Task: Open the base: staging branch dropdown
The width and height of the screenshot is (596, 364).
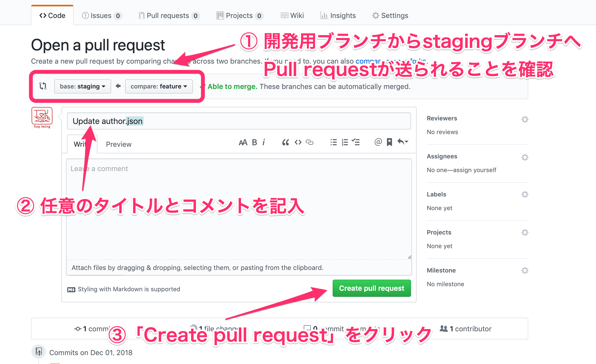Action: click(82, 86)
